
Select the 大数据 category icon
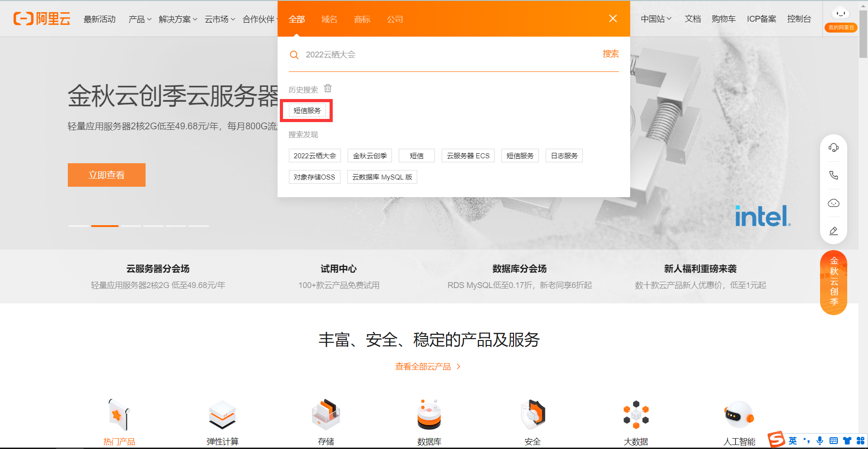(636, 415)
